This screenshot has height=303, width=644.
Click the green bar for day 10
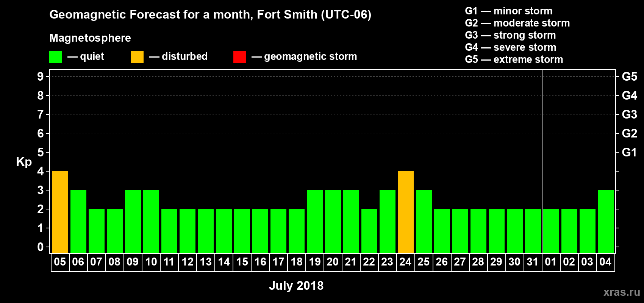pyautogui.click(x=151, y=221)
